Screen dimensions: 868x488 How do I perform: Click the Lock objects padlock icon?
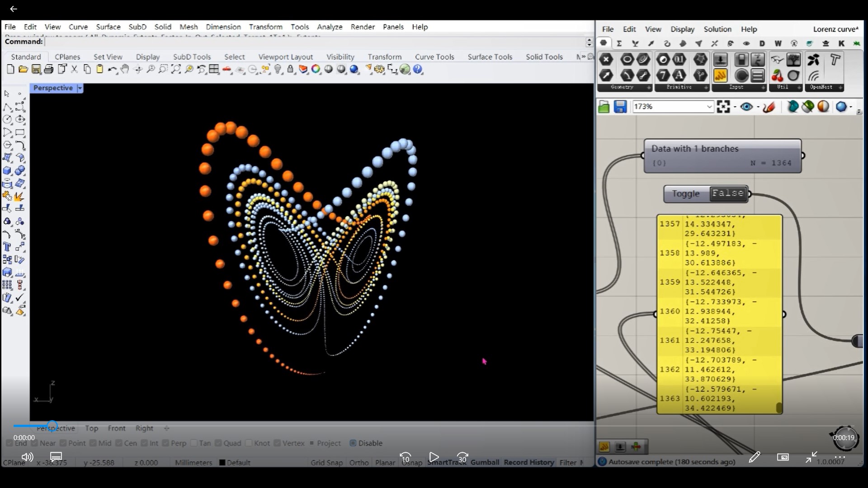tap(290, 69)
